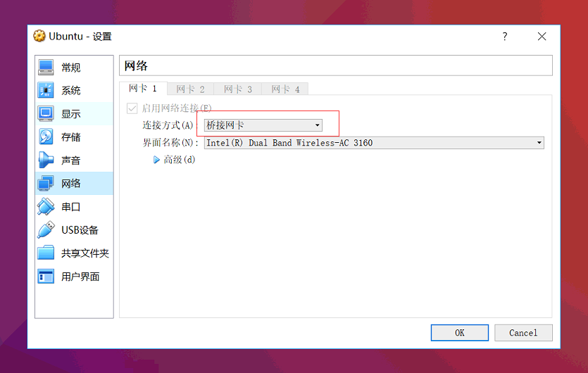Click the gear icon in title bar
The width and height of the screenshot is (588, 373).
[39, 36]
